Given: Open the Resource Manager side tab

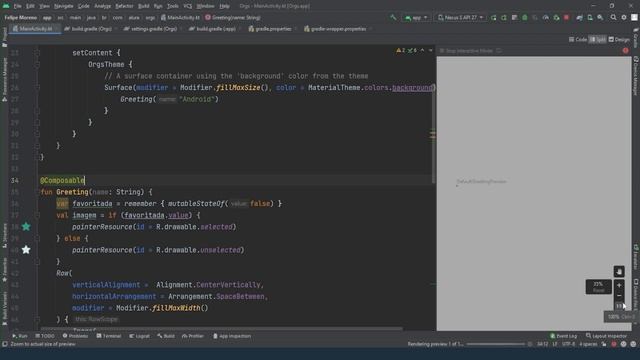Looking at the screenshot, I should click(4, 79).
